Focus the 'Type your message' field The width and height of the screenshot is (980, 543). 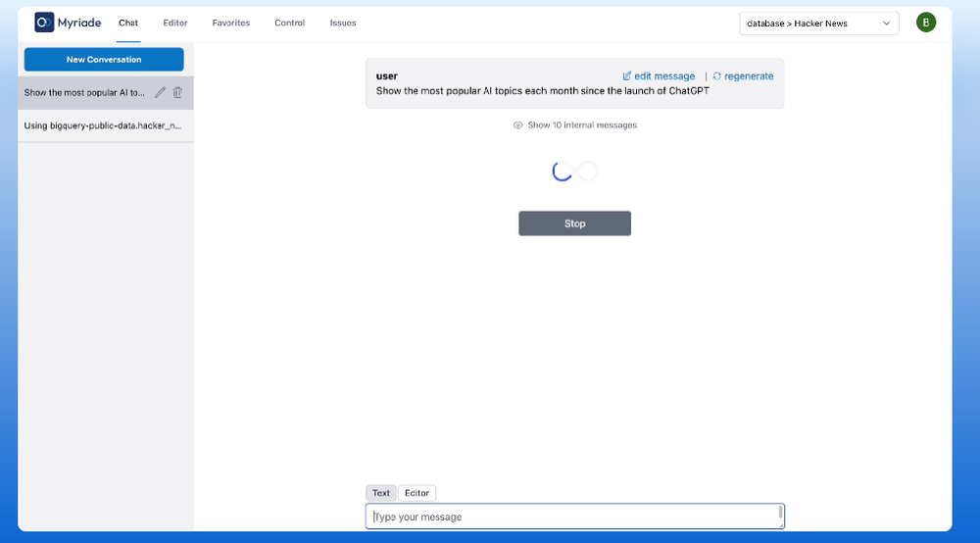point(574,517)
